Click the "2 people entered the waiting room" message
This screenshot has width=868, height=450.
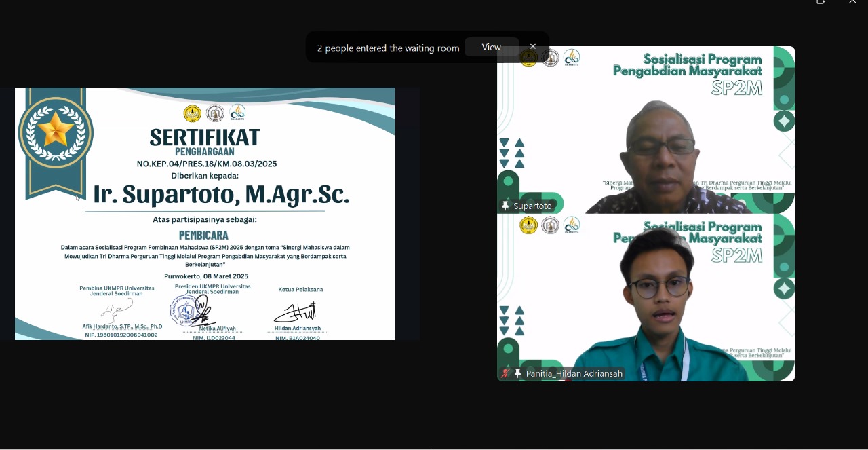388,48
